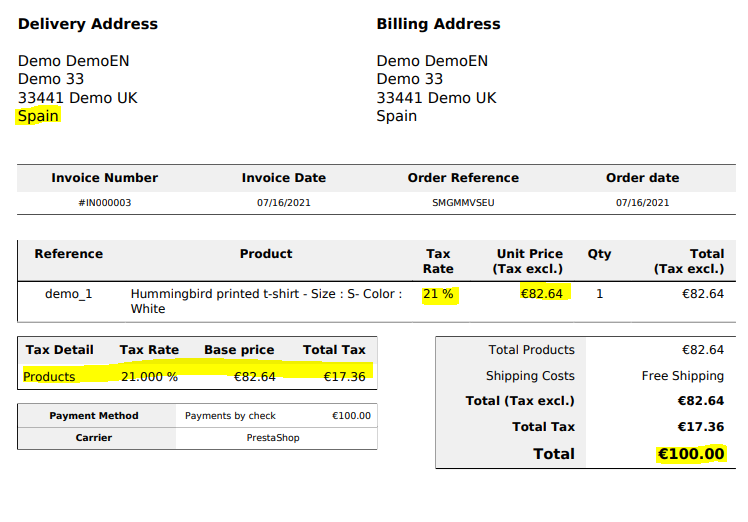Click the €17.36 value under Total Tax column
Image resolution: width=748 pixels, height=522 pixels.
pyautogui.click(x=343, y=377)
